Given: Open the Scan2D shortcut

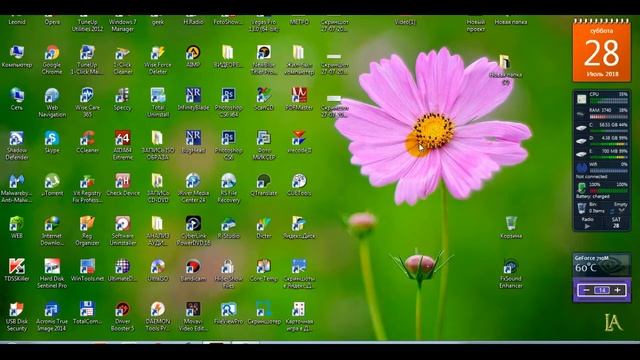Looking at the screenshot, I should [x=264, y=99].
